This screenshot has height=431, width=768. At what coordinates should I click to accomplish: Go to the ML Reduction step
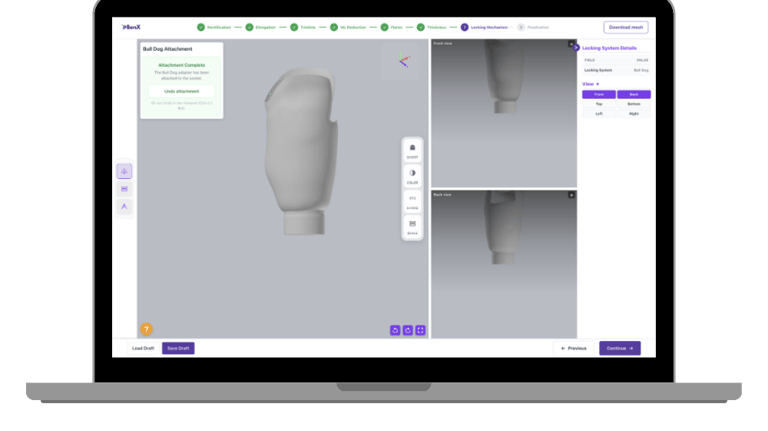[x=348, y=27]
